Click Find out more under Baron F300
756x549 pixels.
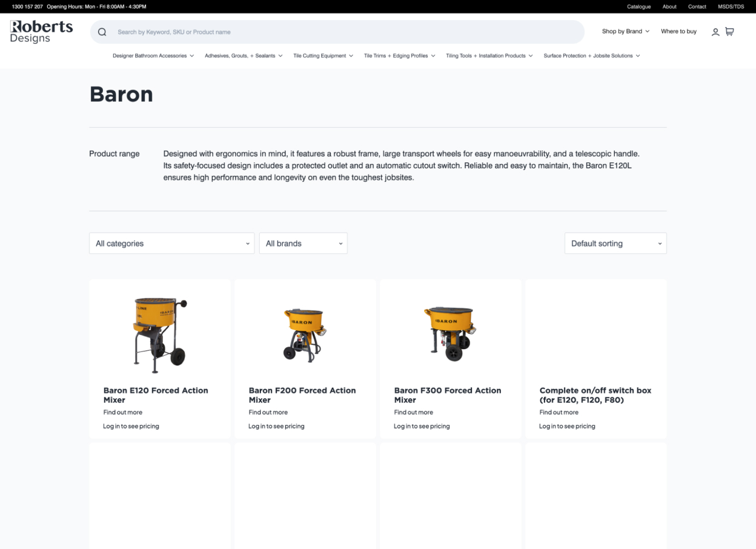pos(414,412)
